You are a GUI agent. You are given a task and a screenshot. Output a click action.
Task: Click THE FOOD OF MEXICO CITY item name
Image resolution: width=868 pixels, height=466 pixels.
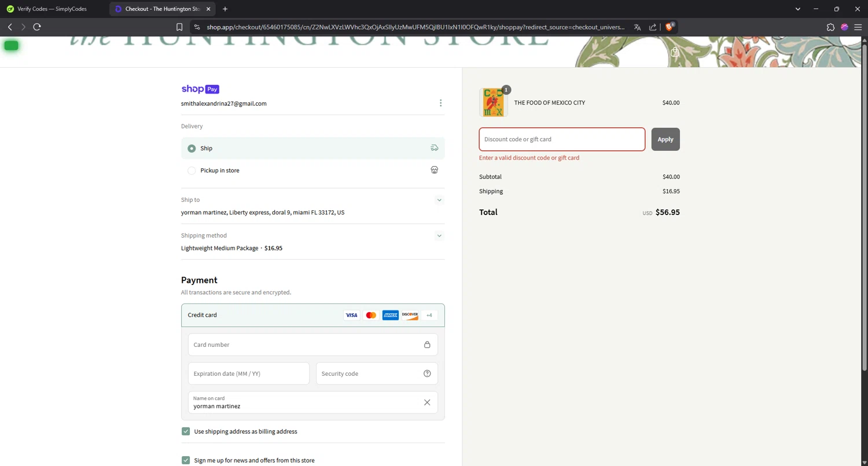[x=550, y=103]
